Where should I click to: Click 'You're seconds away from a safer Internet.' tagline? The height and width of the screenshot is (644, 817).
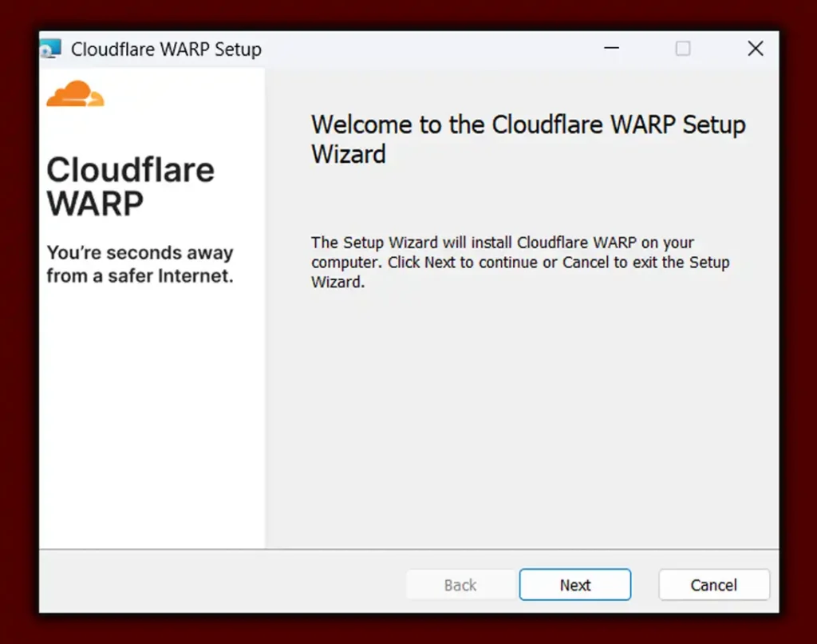(140, 264)
